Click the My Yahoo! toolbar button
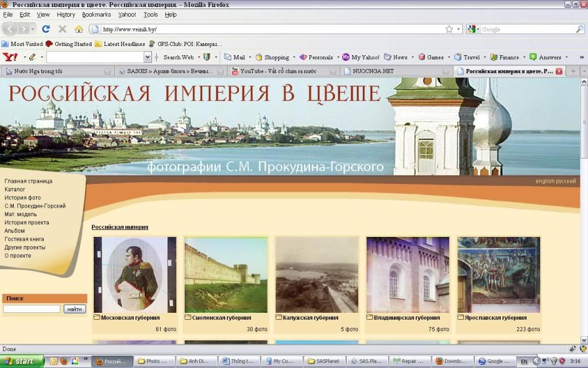The width and height of the screenshot is (588, 368). tap(361, 57)
